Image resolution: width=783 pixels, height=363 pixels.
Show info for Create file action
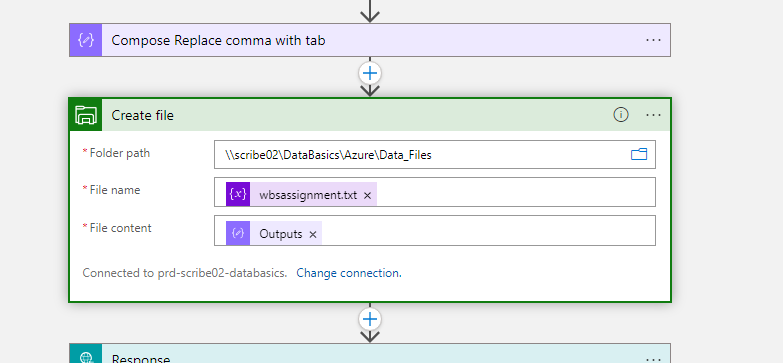pos(621,115)
